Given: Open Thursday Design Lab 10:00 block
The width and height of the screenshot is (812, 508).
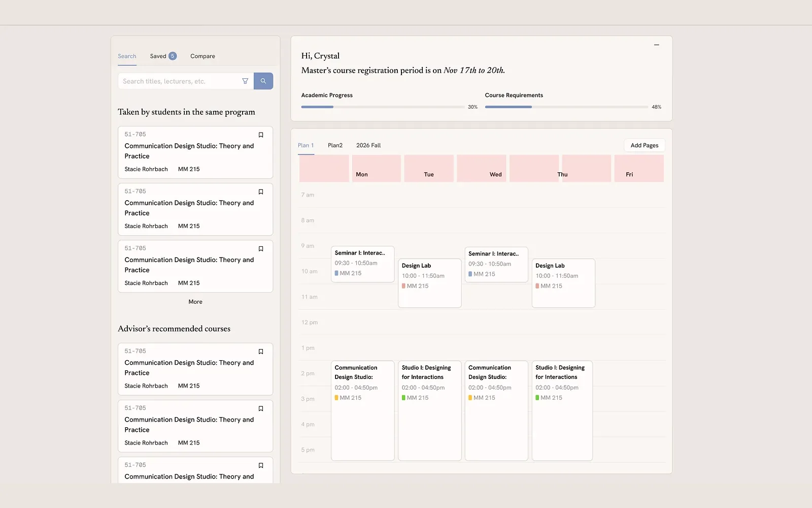Looking at the screenshot, I should pyautogui.click(x=563, y=283).
